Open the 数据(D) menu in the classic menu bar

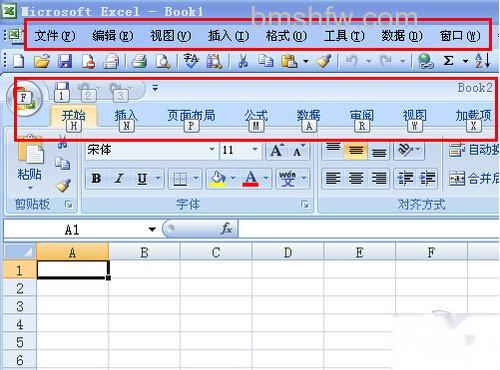(x=402, y=35)
